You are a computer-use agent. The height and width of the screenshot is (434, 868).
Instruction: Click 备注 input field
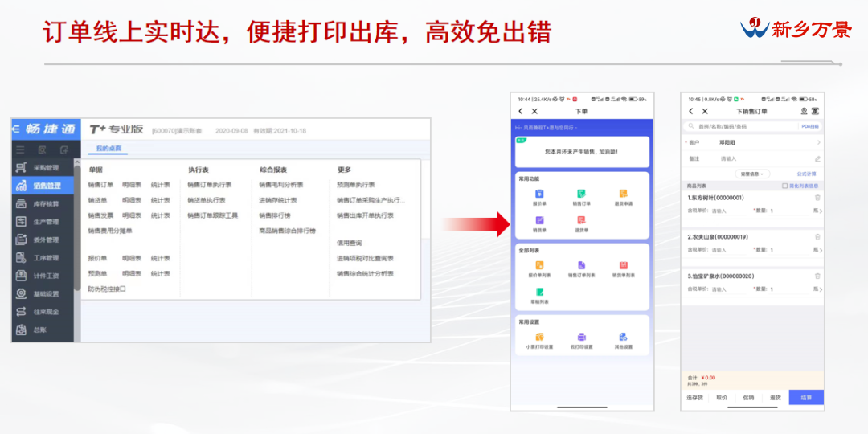(766, 159)
